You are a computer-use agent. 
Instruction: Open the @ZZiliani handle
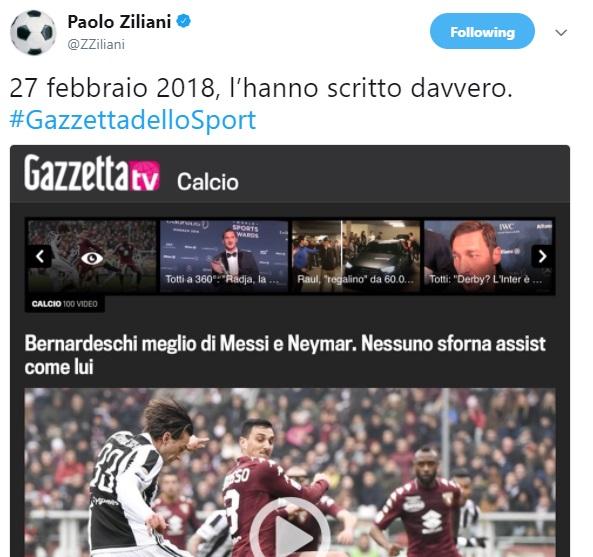pyautogui.click(x=96, y=45)
